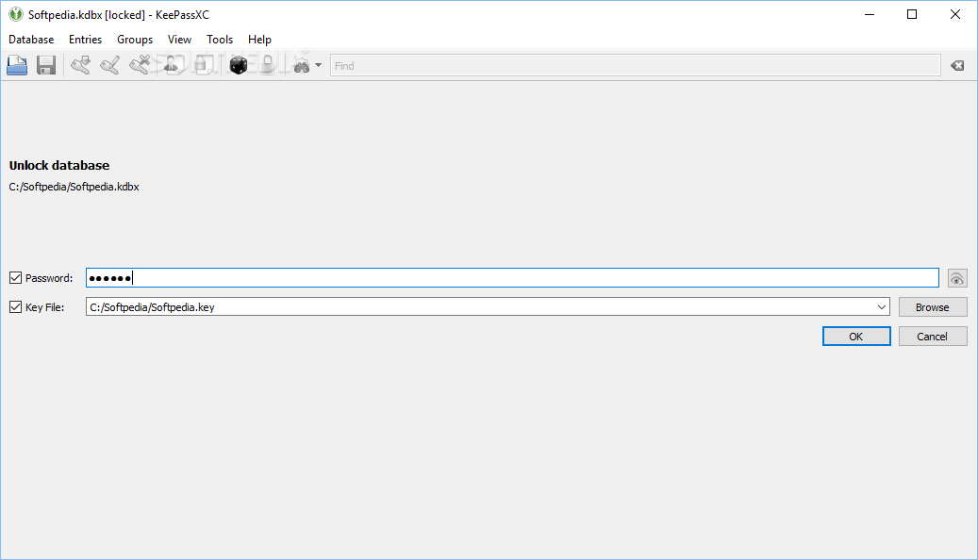Click the Cancel button
Screen dimensions: 978x560
[x=933, y=337]
